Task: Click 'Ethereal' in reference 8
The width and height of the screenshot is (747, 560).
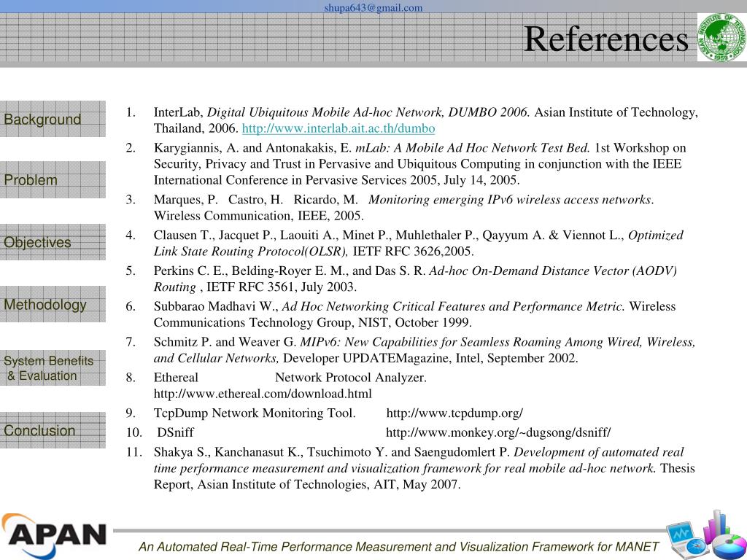Action: tap(176, 378)
